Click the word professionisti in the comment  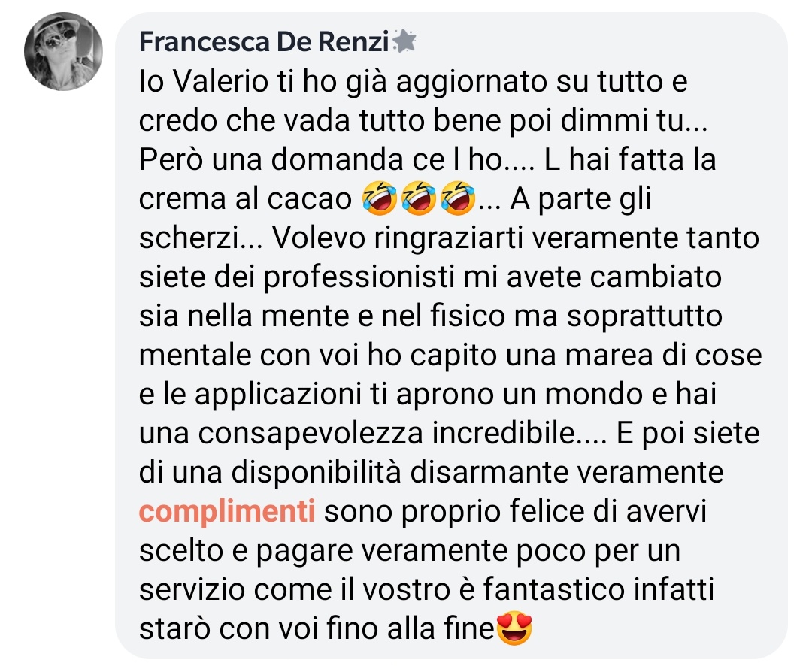coord(359,277)
